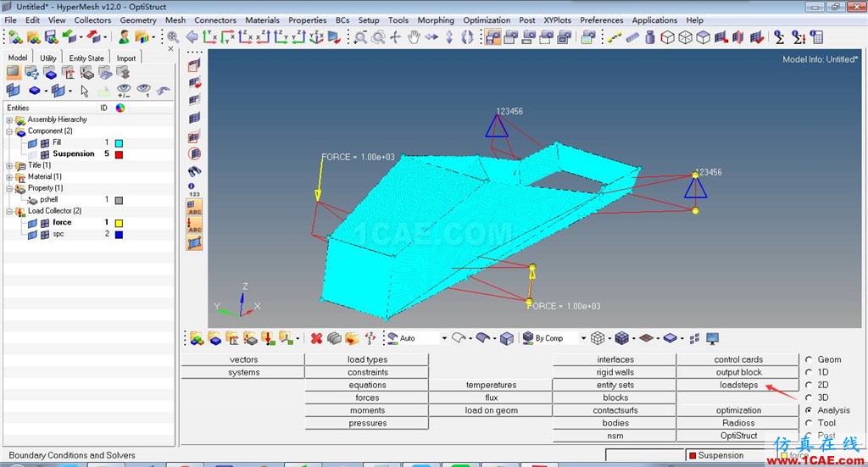This screenshot has width=868, height=467.
Task: Collapse the Component (2) tree node
Action: click(9, 131)
